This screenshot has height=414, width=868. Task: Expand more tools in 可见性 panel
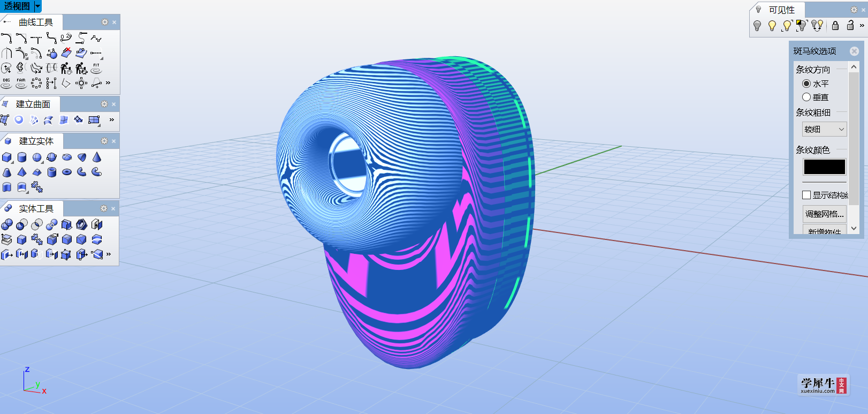click(x=862, y=25)
